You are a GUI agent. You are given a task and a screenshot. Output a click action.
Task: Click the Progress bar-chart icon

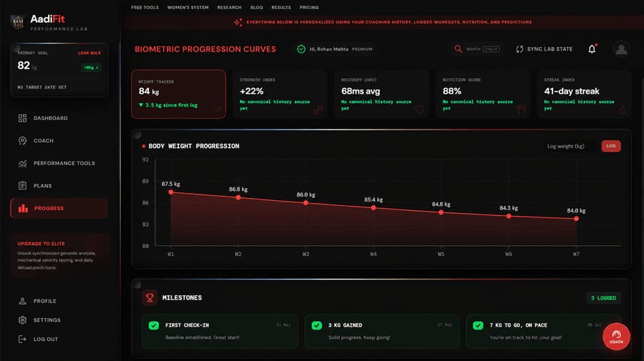(x=23, y=209)
